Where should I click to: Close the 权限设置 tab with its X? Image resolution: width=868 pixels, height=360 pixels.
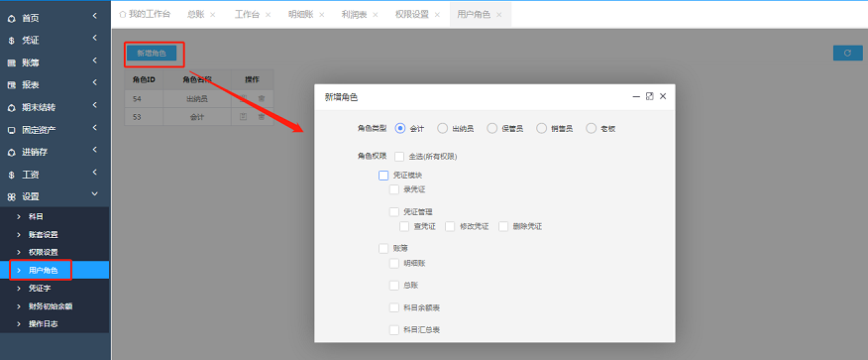(437, 15)
